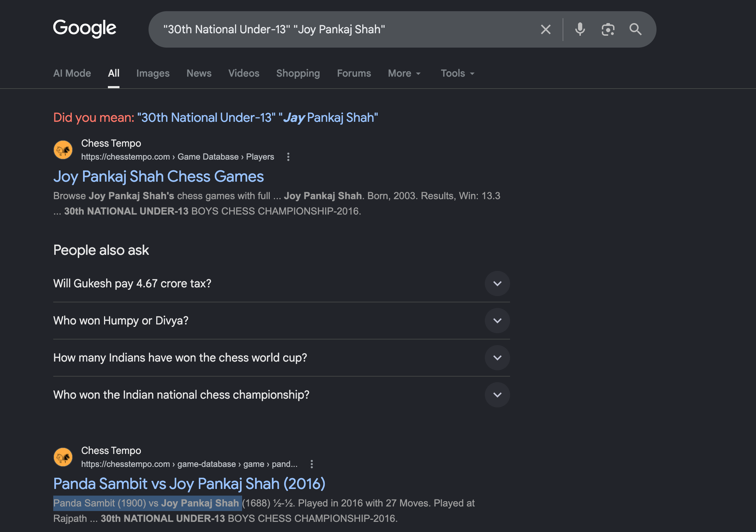Click the chesstempo.com game-database › game URL

(189, 464)
